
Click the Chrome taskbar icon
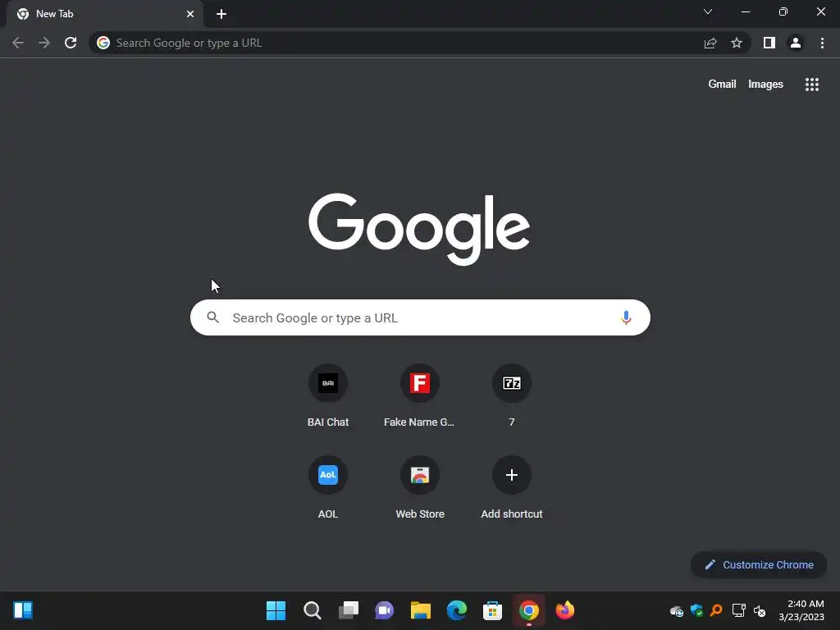click(529, 610)
